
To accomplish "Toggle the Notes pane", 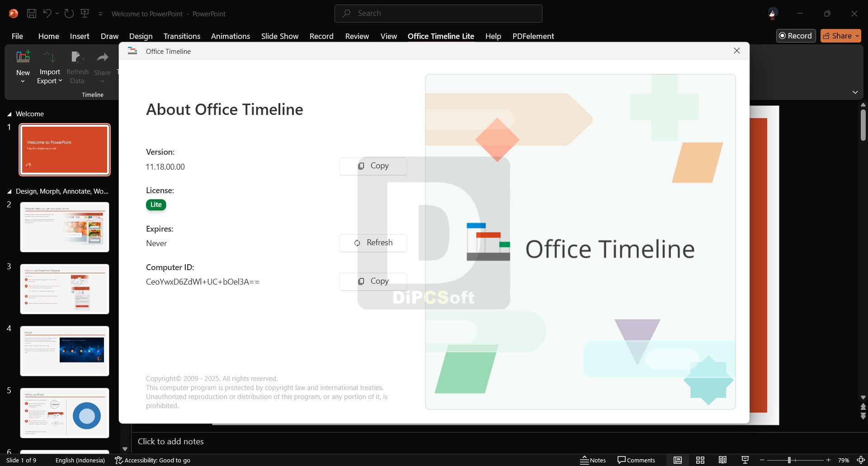I will tap(593, 460).
